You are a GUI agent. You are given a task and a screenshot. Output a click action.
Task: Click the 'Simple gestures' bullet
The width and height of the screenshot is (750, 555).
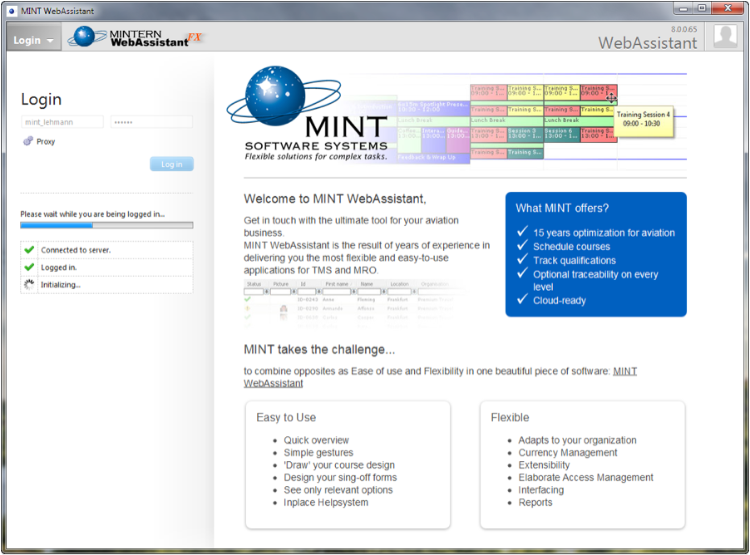[x=318, y=453]
